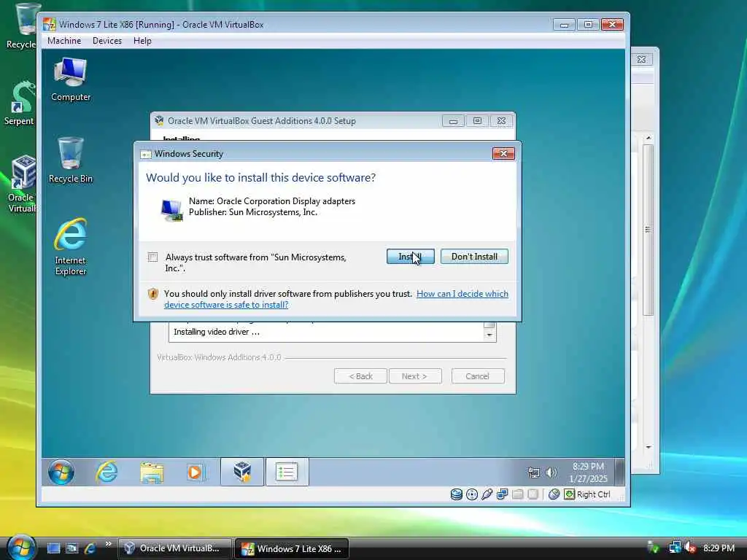Image resolution: width=747 pixels, height=560 pixels.
Task: Open the Machine menu in VirtualBox
Action: click(64, 41)
